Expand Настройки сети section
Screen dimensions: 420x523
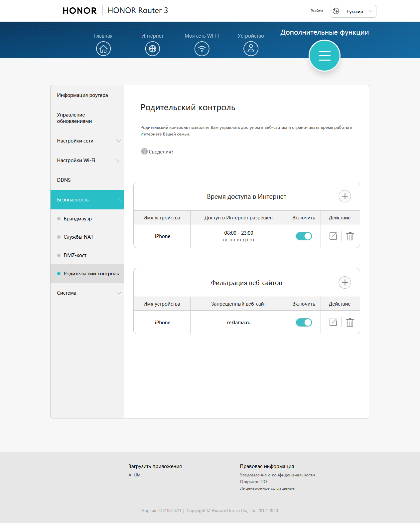87,141
